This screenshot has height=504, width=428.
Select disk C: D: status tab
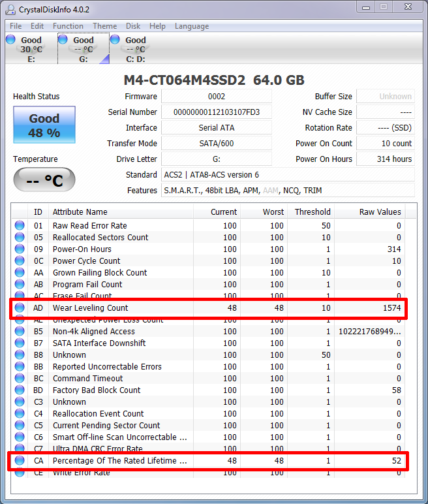(135, 49)
